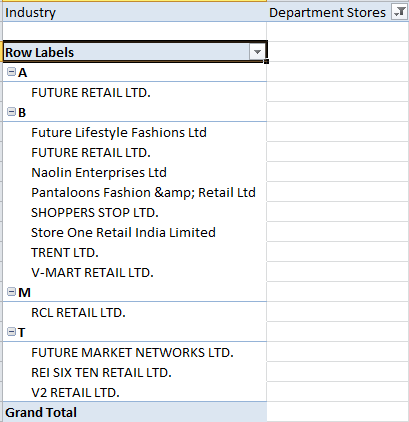Select the Grand Total row
The width and height of the screenshot is (409, 422).
135,412
